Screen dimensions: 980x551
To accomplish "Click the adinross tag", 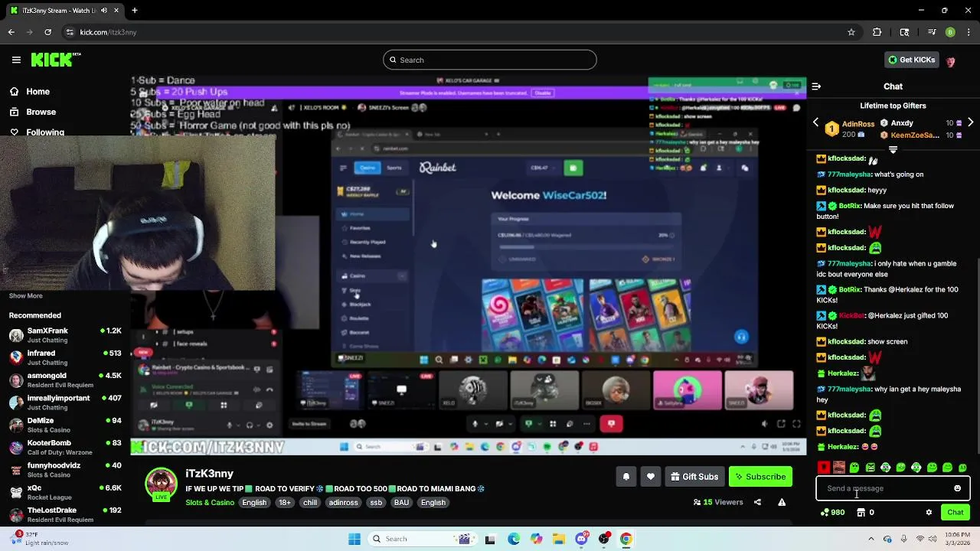I will (343, 503).
